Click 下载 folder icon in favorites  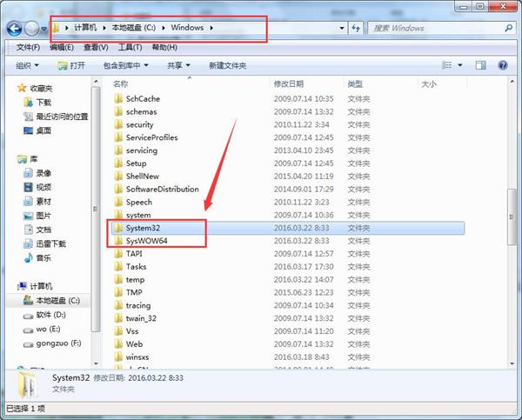27,102
